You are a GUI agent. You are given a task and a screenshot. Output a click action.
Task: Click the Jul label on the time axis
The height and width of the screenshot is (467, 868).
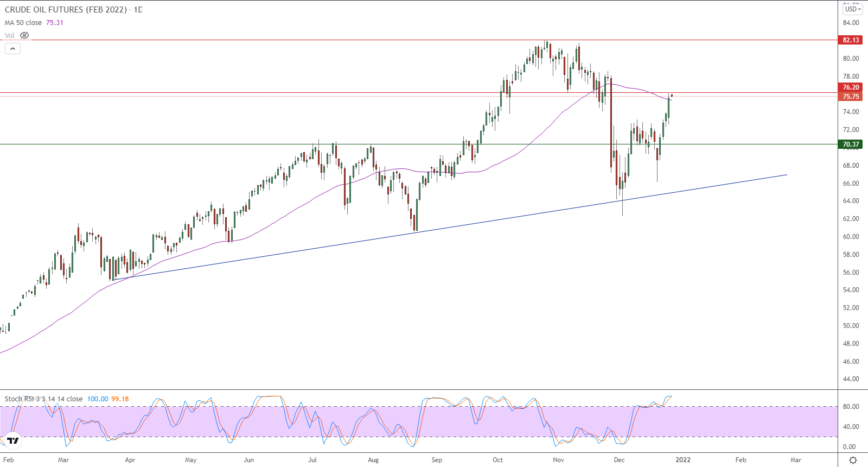coord(312,460)
